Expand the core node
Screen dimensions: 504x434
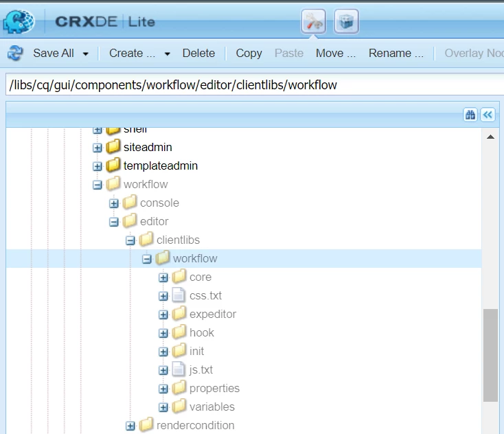(x=163, y=277)
